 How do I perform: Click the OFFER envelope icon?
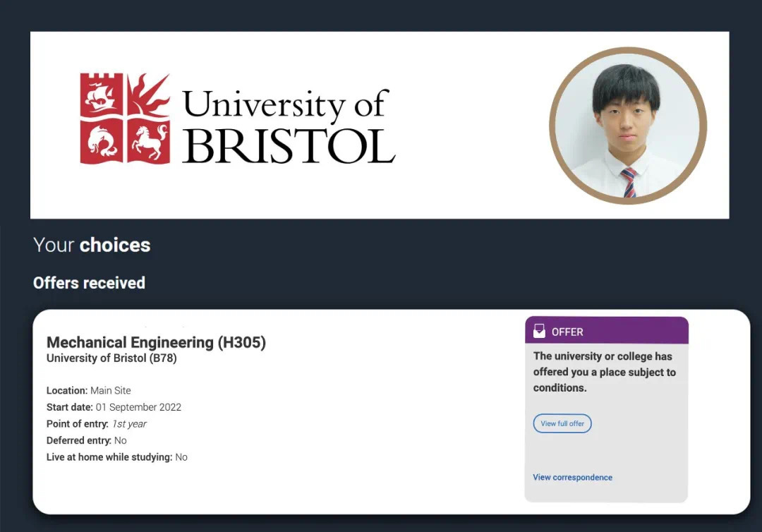[x=540, y=331]
